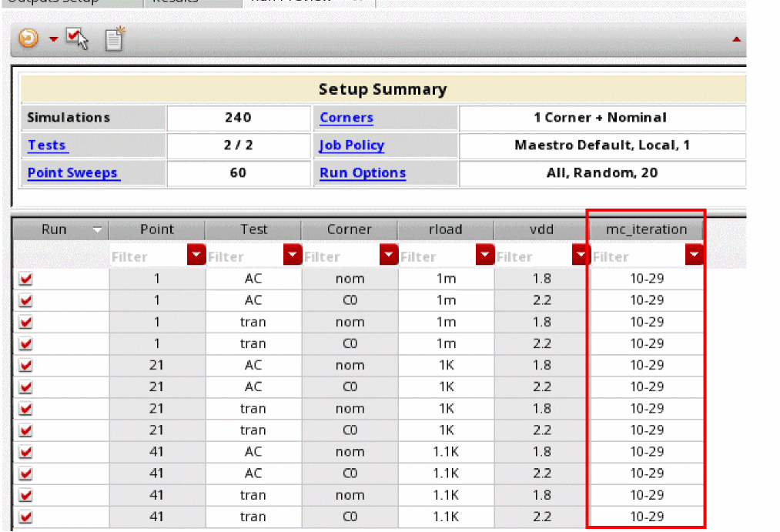780x532 pixels.
Task: Click the 'All, Random, 20' cell
Action: pyautogui.click(x=601, y=173)
